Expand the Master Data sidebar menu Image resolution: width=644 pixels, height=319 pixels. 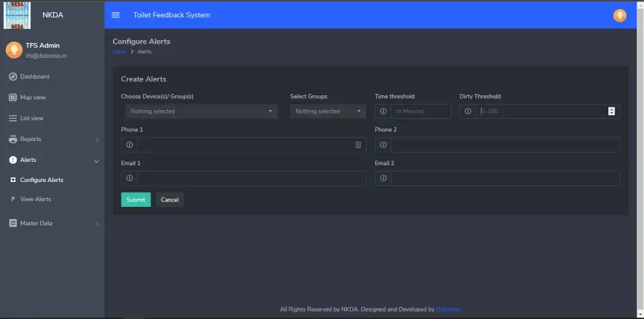(x=52, y=223)
